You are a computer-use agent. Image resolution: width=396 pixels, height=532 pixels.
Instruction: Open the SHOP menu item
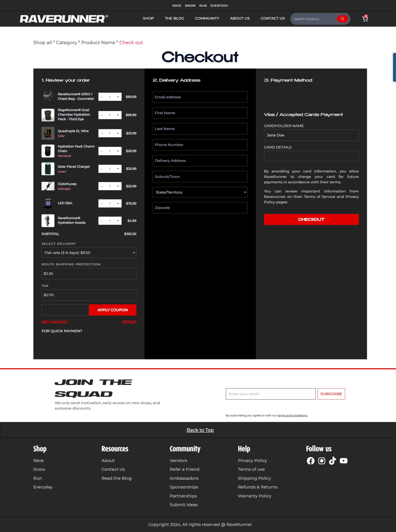[x=148, y=18]
